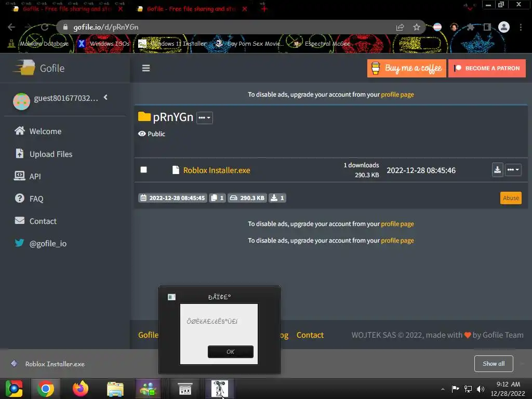This screenshot has width=532, height=399.
Task: Click the pRnYGn folder icon
Action: point(144,117)
